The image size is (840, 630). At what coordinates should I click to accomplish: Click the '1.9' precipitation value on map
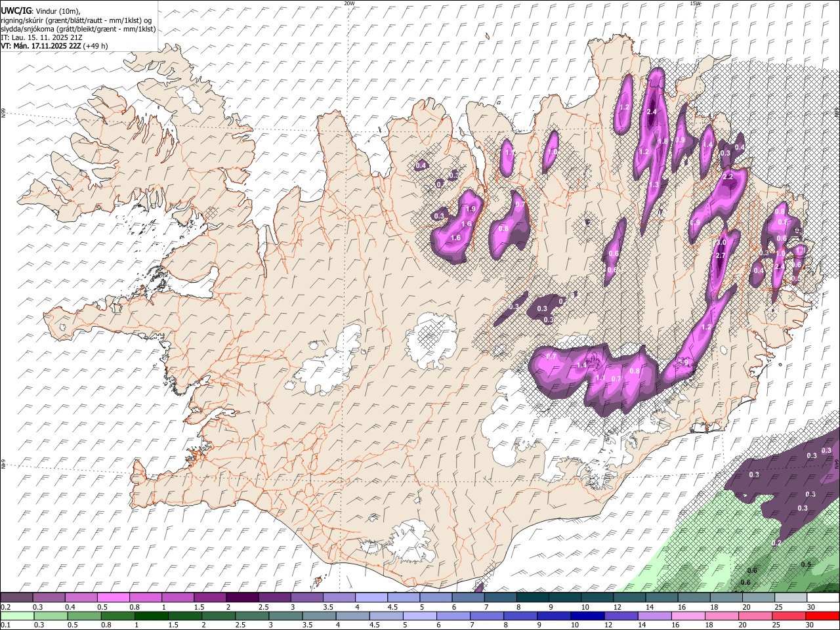pyautogui.click(x=470, y=209)
